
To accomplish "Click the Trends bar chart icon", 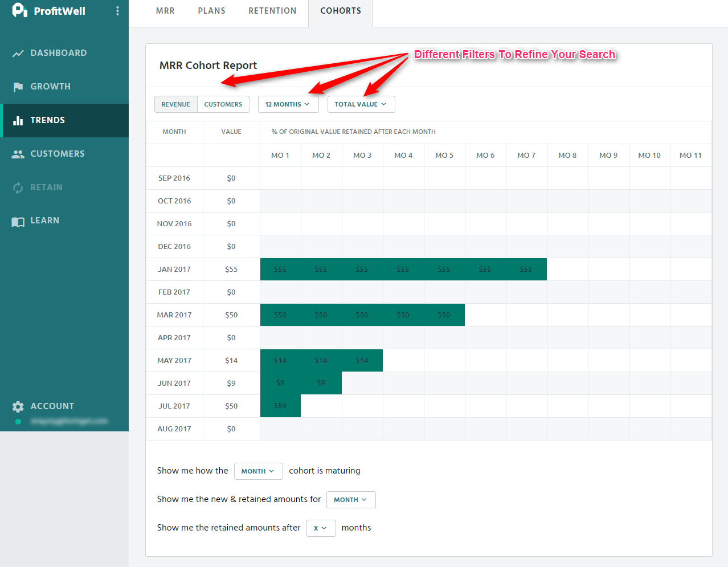I will coord(18,120).
